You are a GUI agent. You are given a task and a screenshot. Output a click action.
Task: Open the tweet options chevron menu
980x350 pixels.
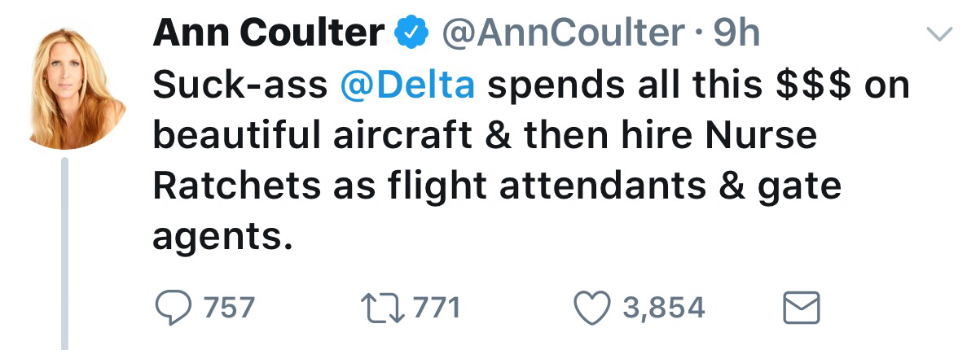(941, 33)
